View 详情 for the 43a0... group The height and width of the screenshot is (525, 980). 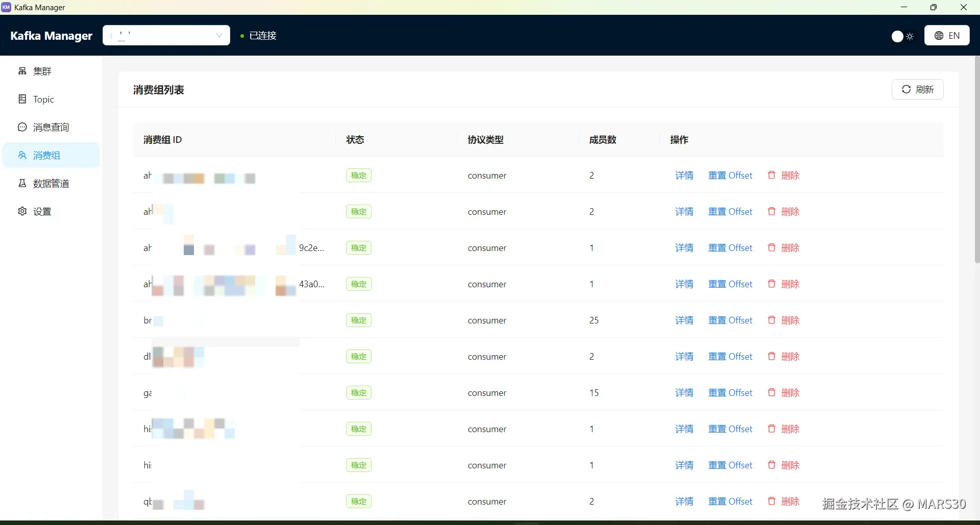[x=684, y=284]
